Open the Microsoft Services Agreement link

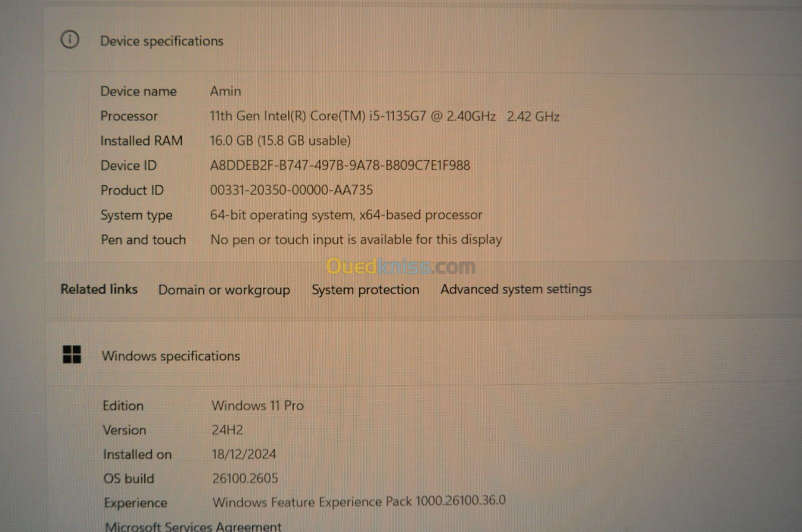tap(193, 526)
